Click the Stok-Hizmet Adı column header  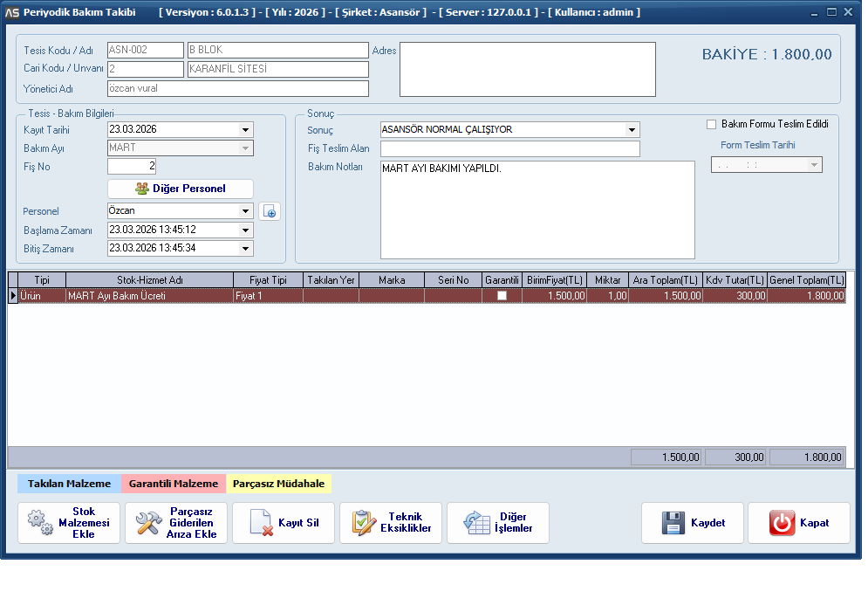tap(149, 280)
